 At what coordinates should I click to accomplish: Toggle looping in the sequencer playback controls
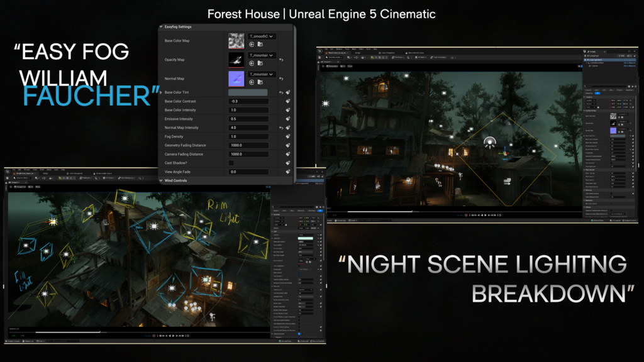pos(188,336)
